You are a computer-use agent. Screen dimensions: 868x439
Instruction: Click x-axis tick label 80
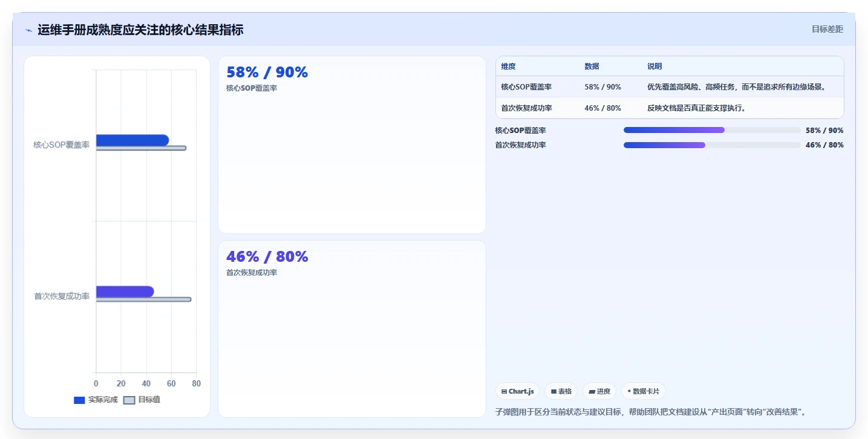197,383
